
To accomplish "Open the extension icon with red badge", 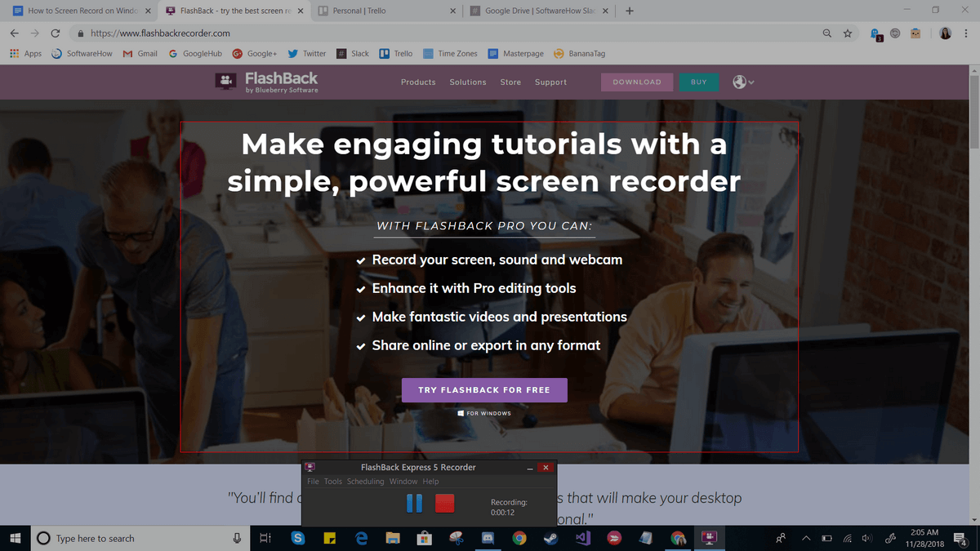I will click(875, 34).
